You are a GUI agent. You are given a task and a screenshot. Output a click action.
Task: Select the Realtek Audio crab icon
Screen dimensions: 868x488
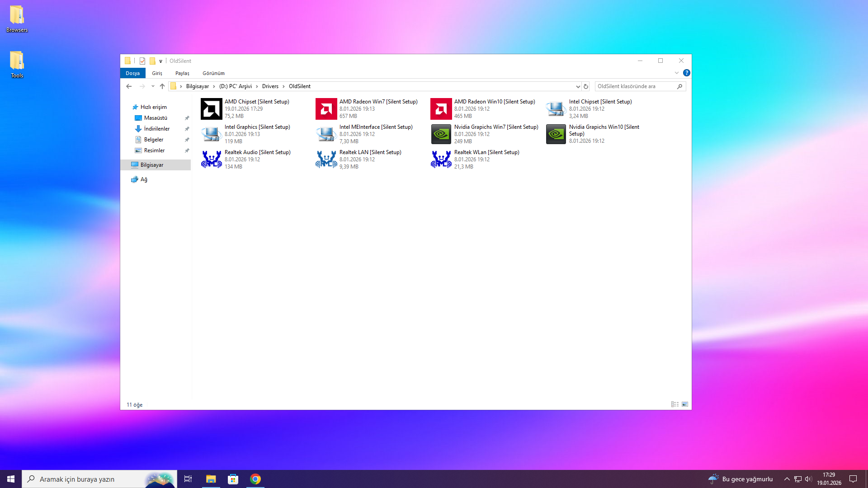212,160
